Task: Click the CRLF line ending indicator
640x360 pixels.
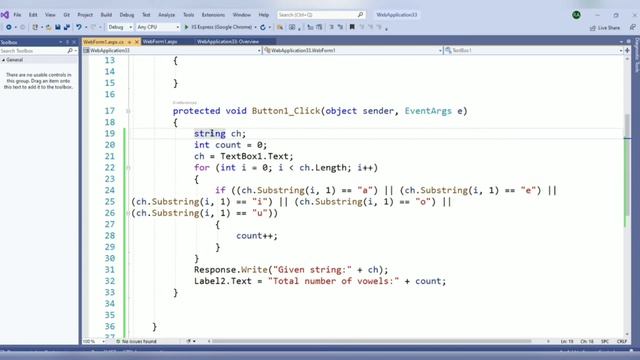Action: tap(622, 341)
